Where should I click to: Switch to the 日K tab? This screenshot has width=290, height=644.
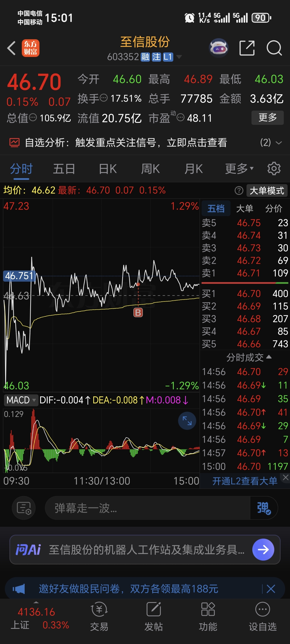[x=108, y=169]
